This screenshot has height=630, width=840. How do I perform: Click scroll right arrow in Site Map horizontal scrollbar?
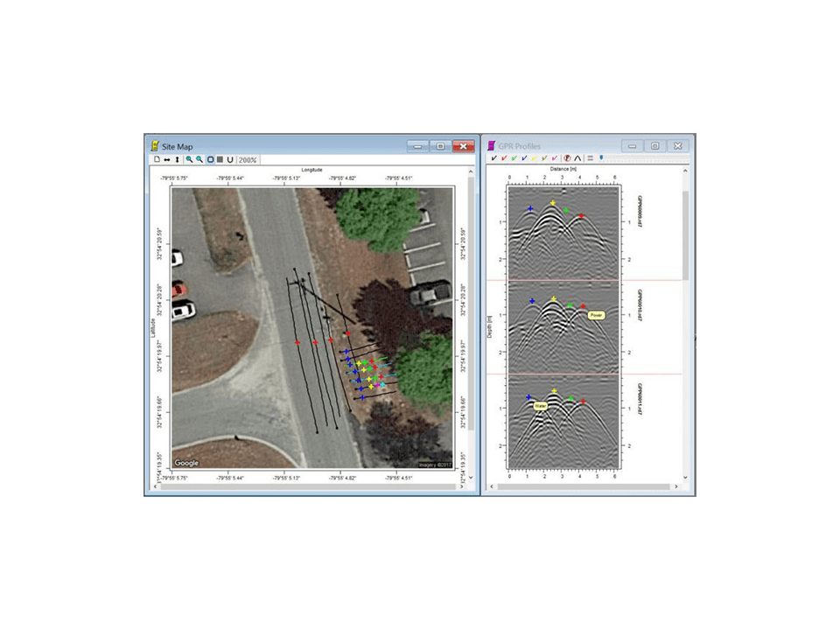point(462,486)
